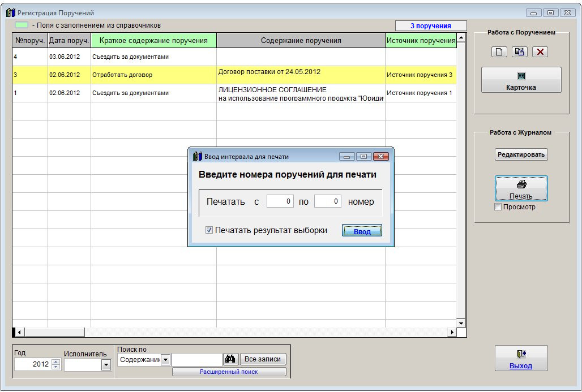Open the Карточка card view
582x392 pixels.
tap(521, 80)
